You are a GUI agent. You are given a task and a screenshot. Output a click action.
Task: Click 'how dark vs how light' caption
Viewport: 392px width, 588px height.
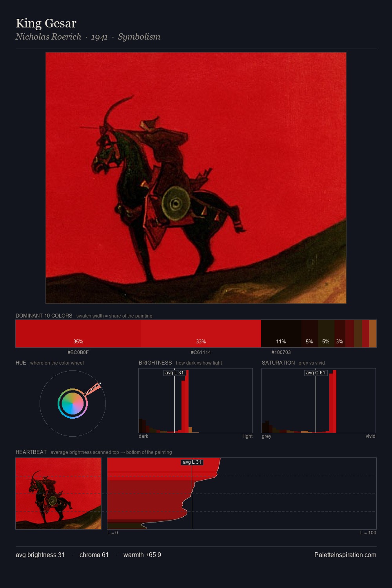[199, 363]
